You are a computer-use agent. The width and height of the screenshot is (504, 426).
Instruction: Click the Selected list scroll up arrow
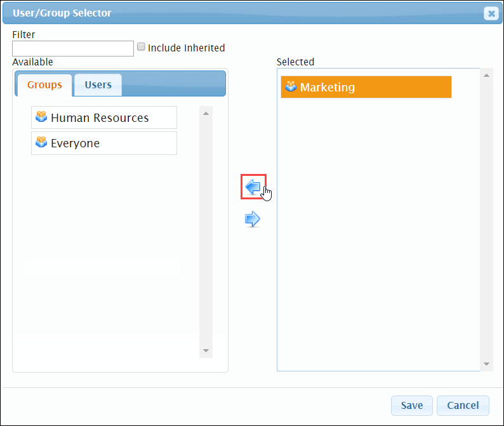coord(487,76)
